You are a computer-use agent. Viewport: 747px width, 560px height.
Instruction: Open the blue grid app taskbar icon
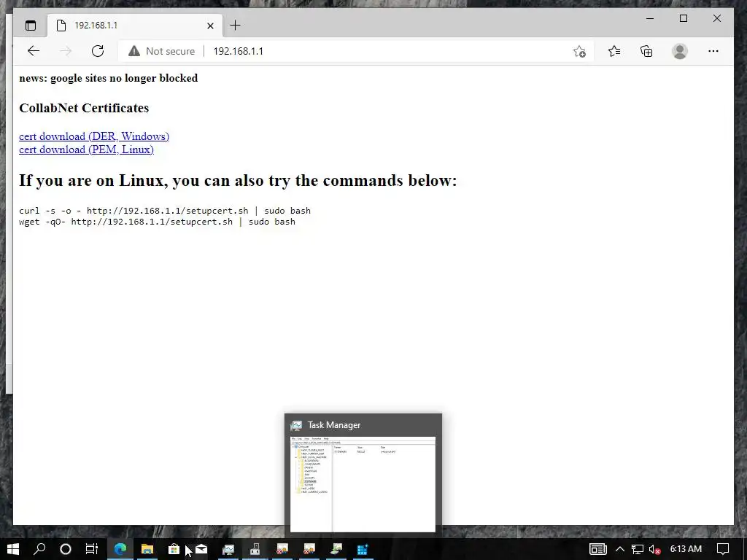tap(363, 549)
